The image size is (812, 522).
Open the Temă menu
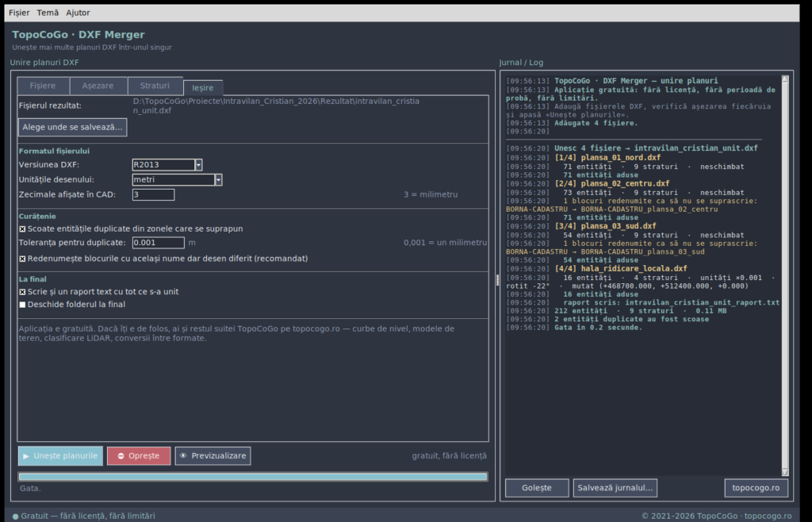click(48, 13)
